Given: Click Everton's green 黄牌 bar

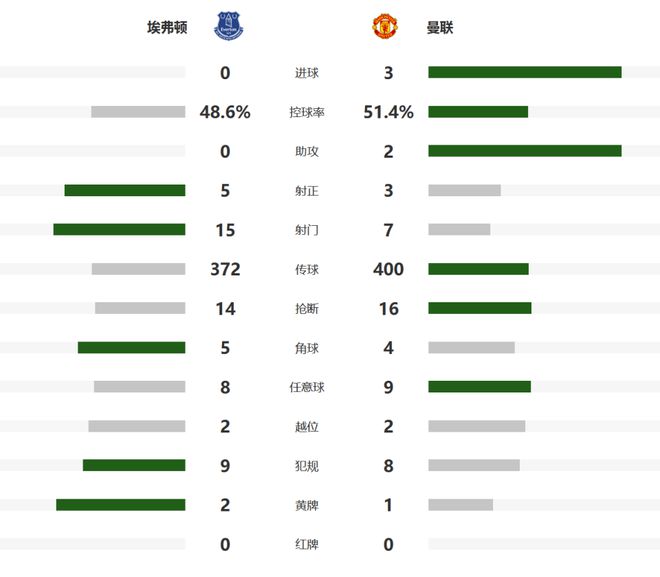Looking at the screenshot, I should coord(120,505).
